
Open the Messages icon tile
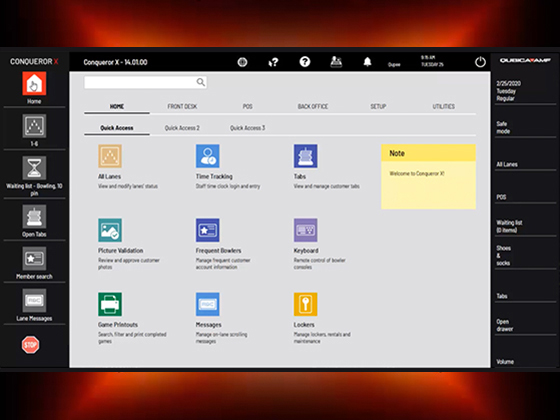208,304
